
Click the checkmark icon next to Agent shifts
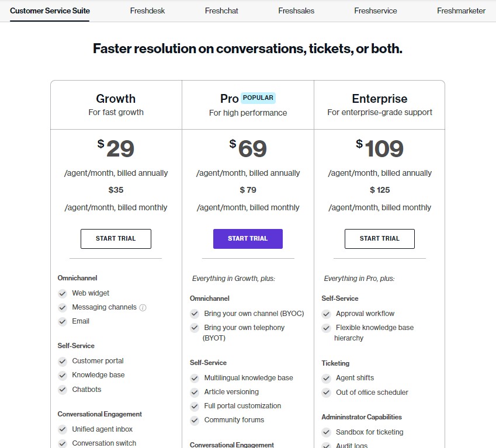[326, 378]
